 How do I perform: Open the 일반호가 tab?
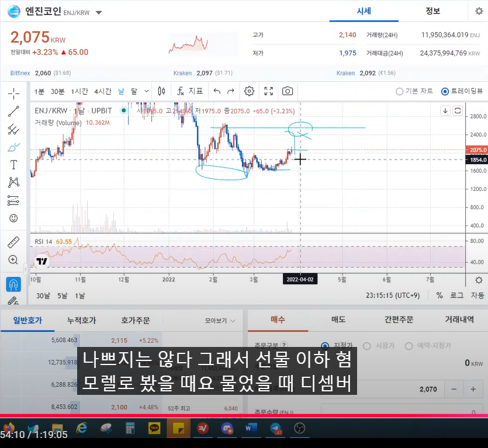tap(27, 320)
